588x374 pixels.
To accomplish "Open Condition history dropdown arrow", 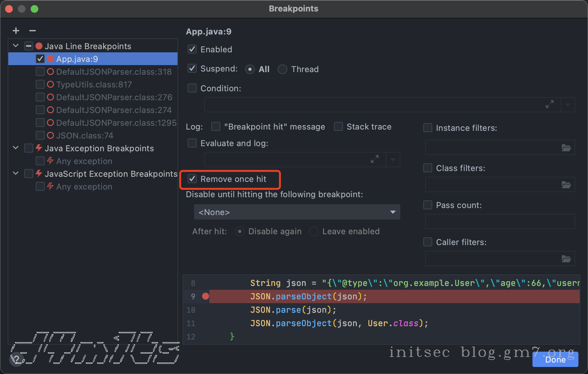I will pyautogui.click(x=568, y=105).
